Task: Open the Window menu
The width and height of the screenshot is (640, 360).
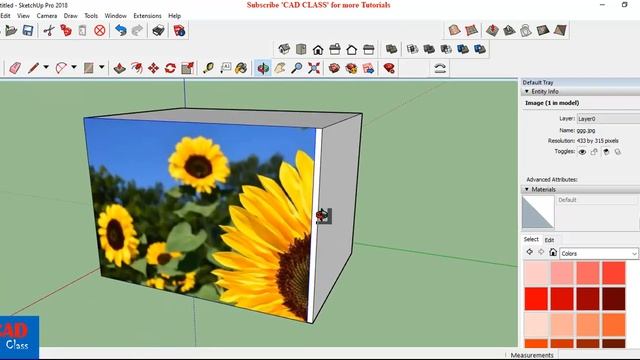Action: pos(116,16)
